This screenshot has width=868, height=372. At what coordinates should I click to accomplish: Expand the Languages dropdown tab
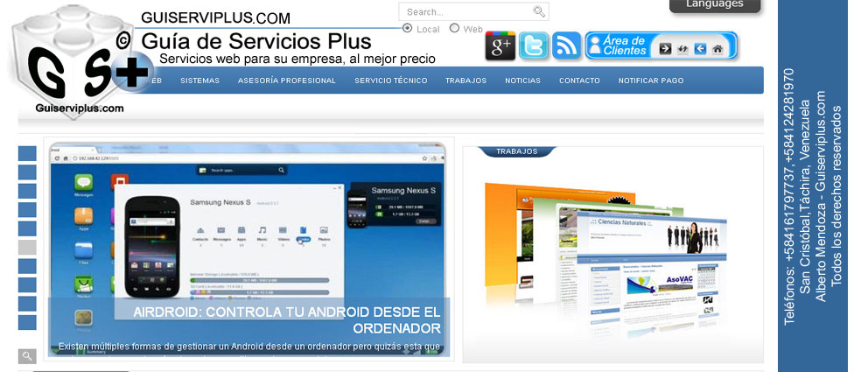coord(715,5)
